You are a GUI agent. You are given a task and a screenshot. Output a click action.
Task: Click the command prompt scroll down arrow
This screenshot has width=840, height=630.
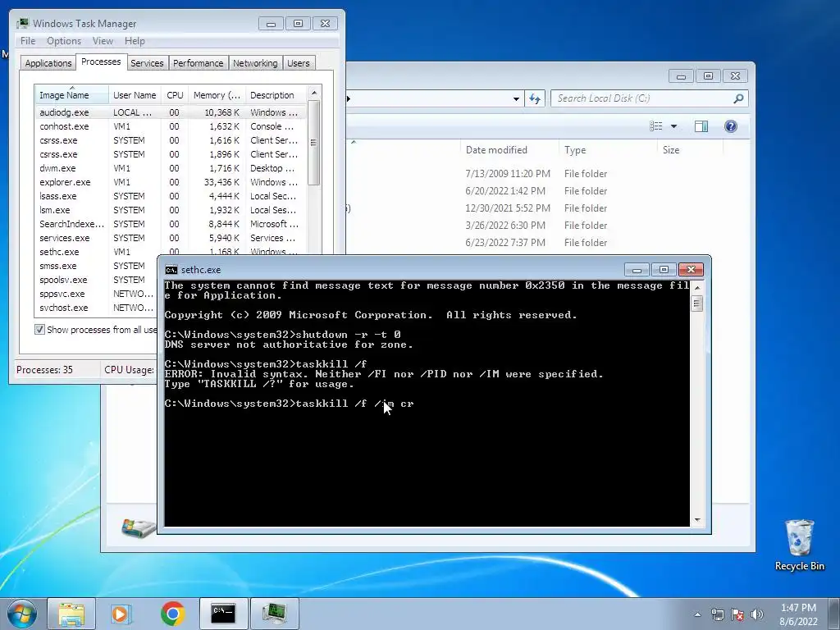point(697,519)
